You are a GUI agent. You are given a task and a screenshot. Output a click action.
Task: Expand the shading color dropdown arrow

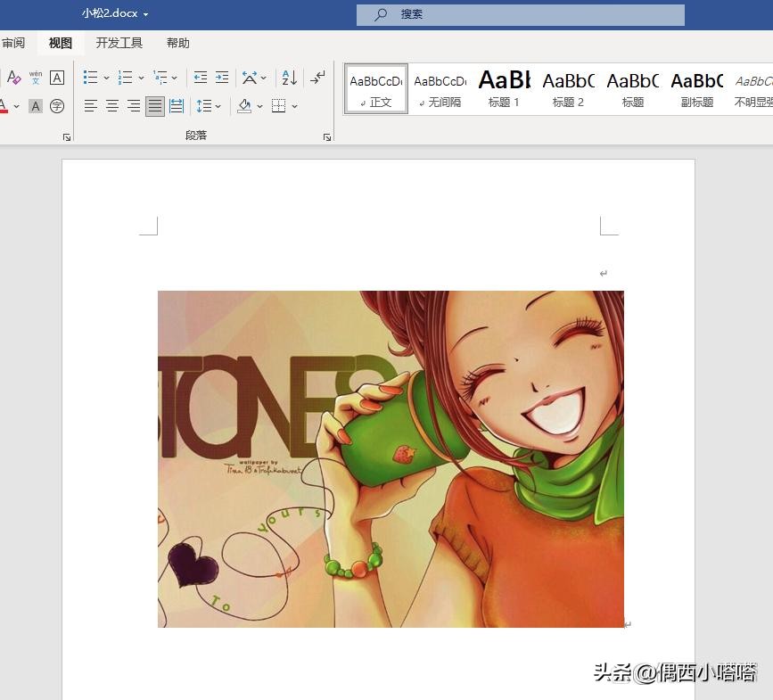pos(259,106)
